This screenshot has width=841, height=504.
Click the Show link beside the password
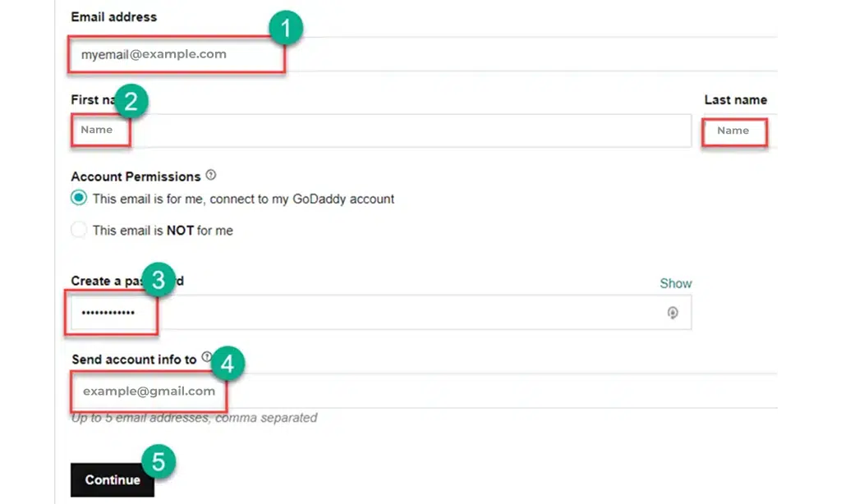tap(675, 283)
